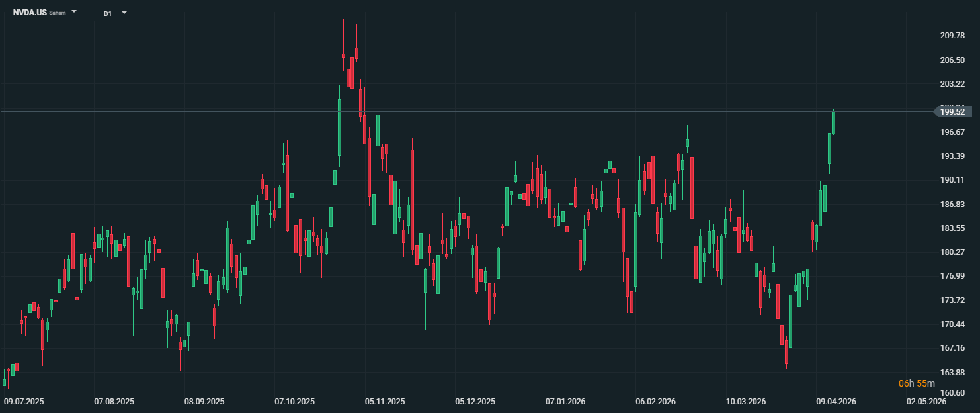Image resolution: width=980 pixels, height=413 pixels.
Task: Click the 06h 55m candle countdown timer
Action: [917, 383]
